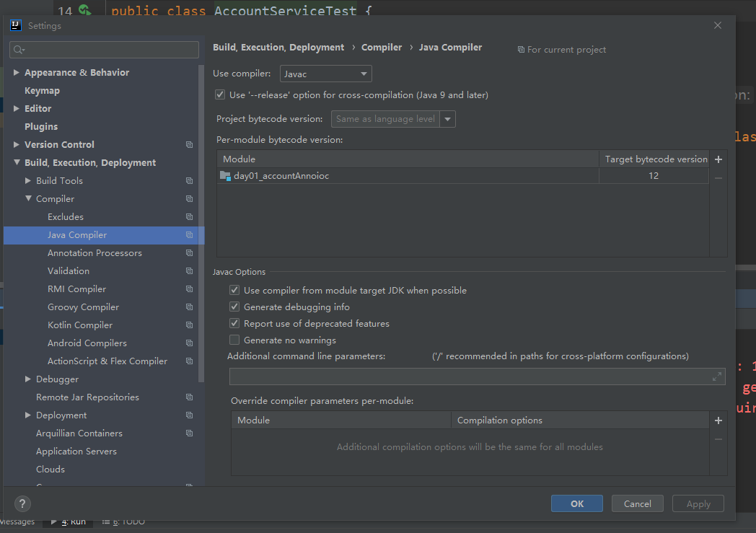The image size is (756, 533).
Task: Open Clouds settings page
Action: pyautogui.click(x=50, y=469)
